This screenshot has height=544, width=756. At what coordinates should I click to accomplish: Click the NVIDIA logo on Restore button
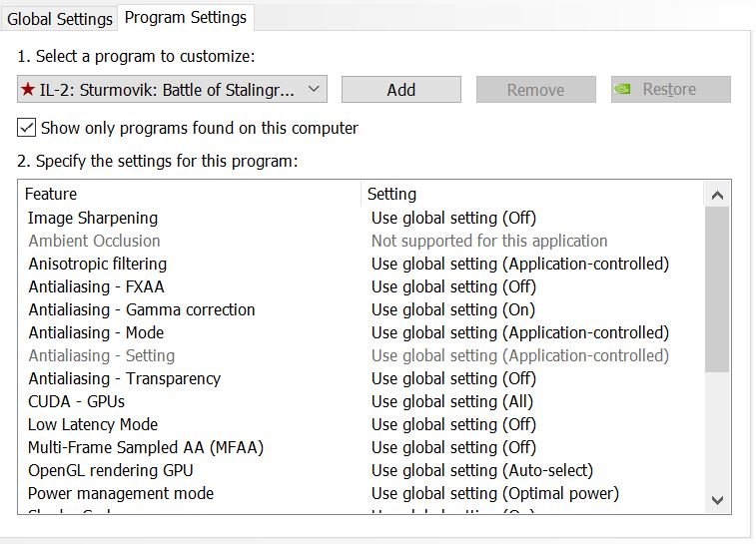(x=623, y=89)
